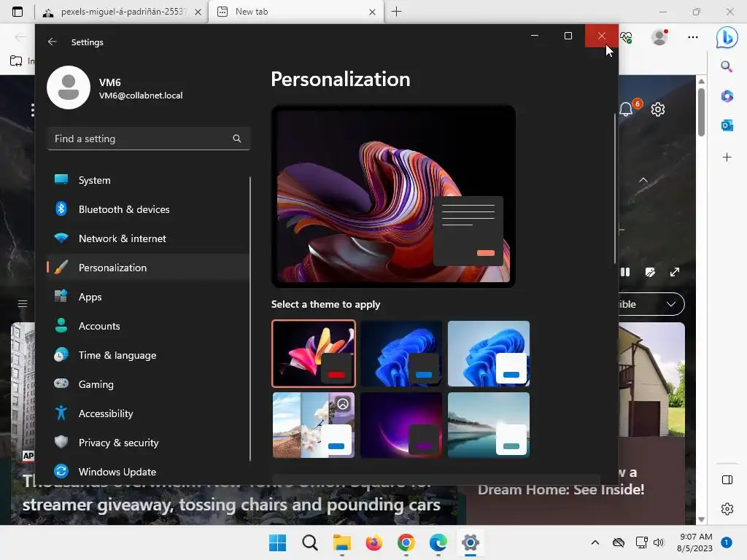Open Bing Copilot sidebar button

coord(727,36)
